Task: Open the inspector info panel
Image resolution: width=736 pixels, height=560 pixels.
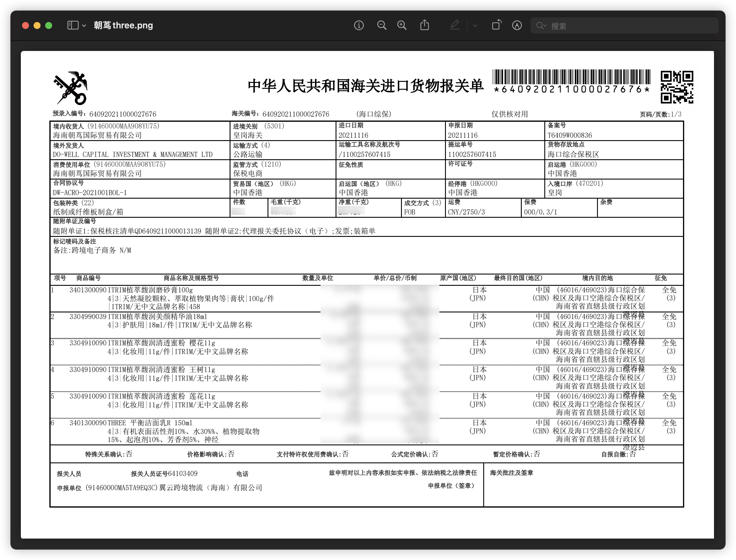Action: 359,25
